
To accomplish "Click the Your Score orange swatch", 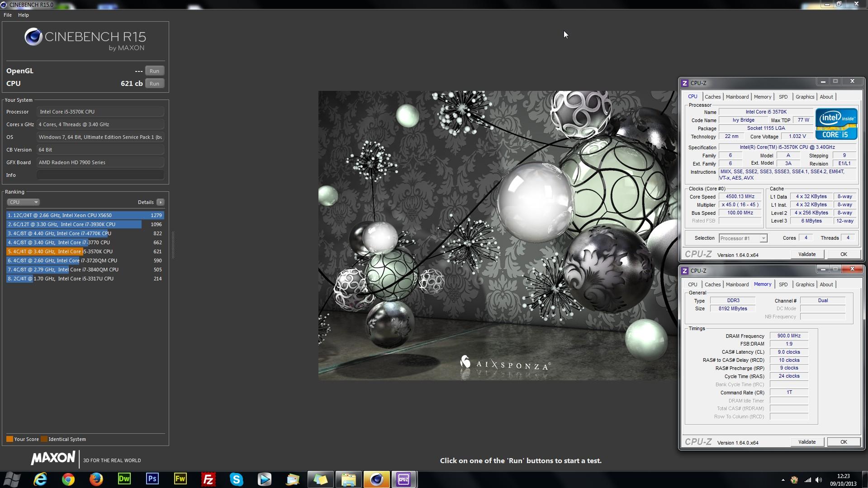I will 9,439.
